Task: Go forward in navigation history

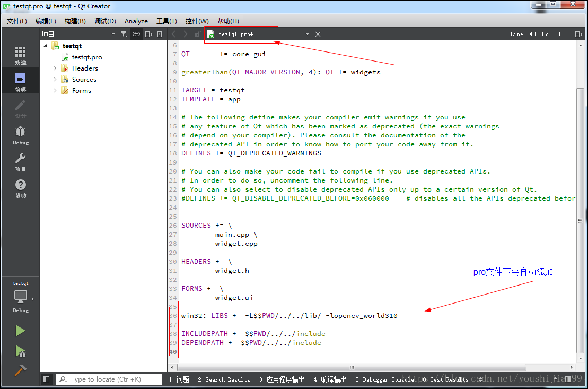Action: (x=185, y=34)
